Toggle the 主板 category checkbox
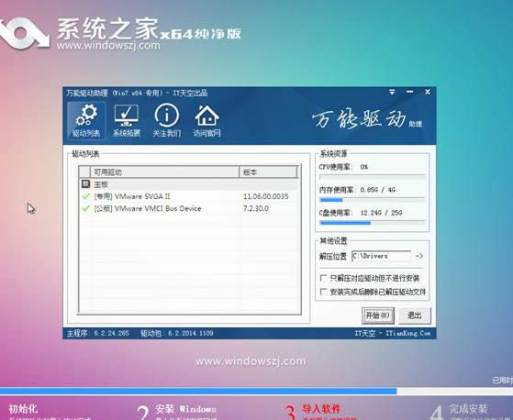This screenshot has height=420, width=513. 85,184
